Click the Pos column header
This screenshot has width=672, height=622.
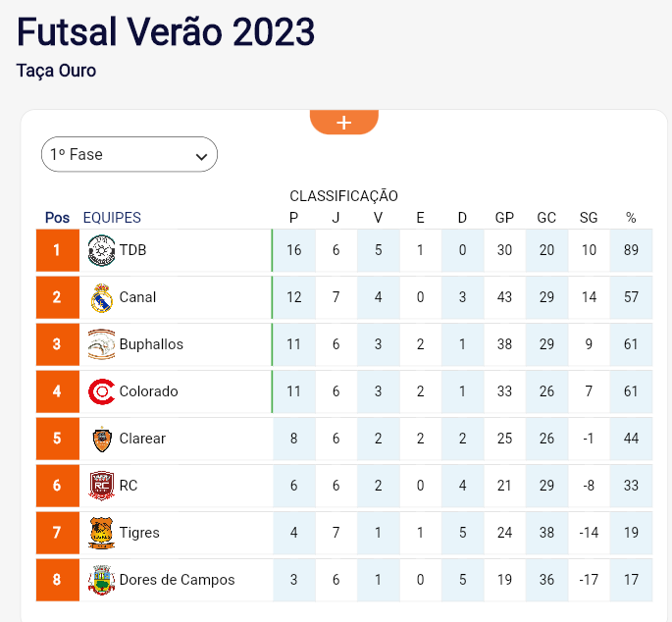(58, 218)
